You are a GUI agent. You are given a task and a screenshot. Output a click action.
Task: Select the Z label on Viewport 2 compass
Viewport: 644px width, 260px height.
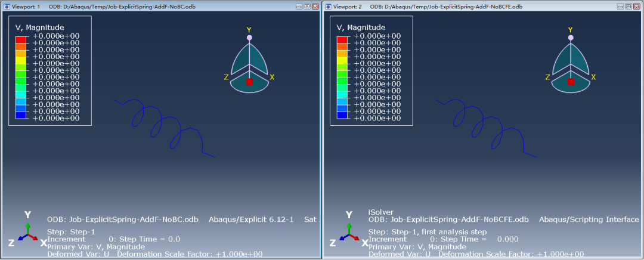pos(547,77)
